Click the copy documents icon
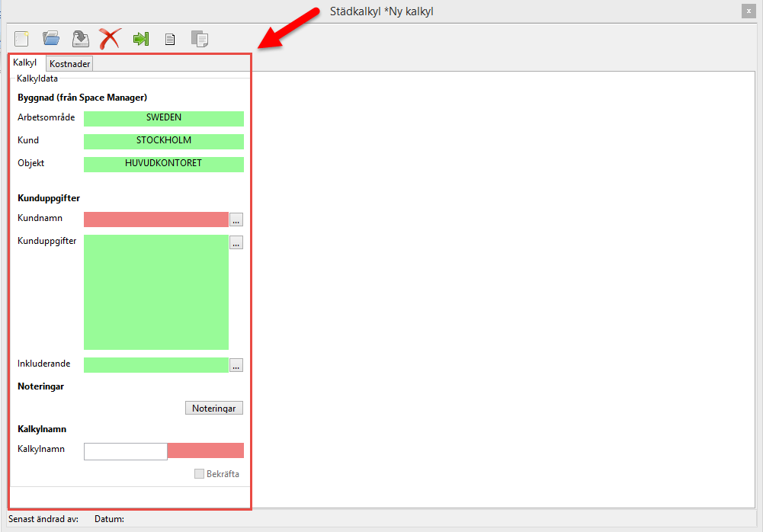 200,38
